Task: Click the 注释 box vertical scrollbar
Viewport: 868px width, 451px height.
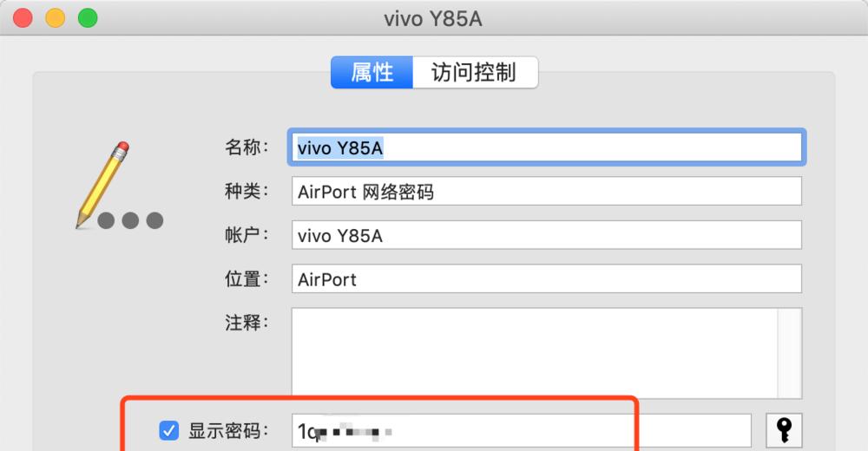Action: coord(789,353)
